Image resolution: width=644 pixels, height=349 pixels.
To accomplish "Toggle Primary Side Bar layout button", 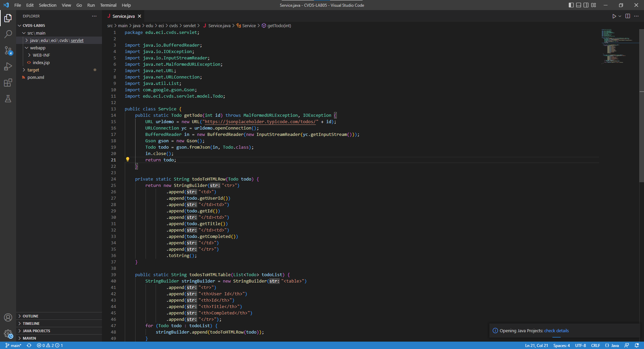I will [x=571, y=5].
